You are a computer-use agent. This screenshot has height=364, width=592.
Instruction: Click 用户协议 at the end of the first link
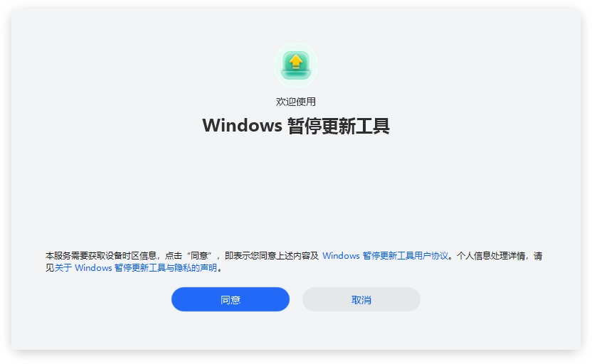click(431, 256)
